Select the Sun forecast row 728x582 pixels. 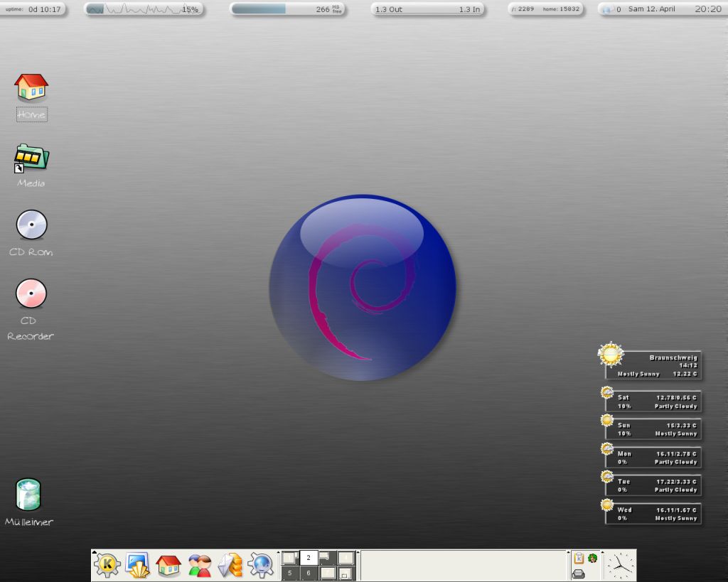coord(653,429)
